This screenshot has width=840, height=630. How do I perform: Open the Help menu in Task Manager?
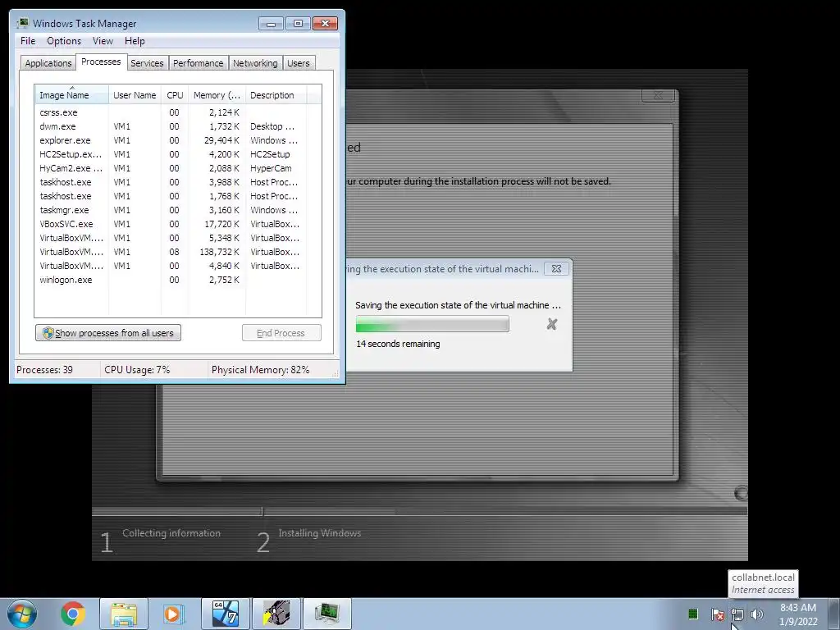(135, 41)
